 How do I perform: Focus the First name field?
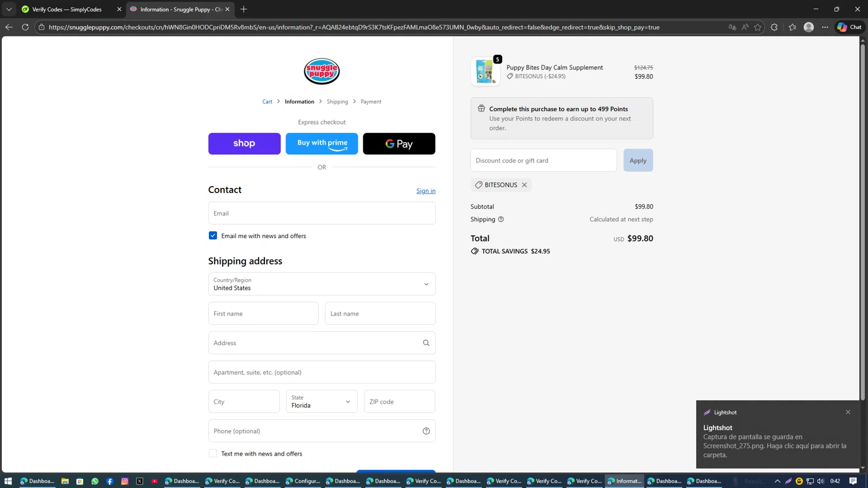263,313
